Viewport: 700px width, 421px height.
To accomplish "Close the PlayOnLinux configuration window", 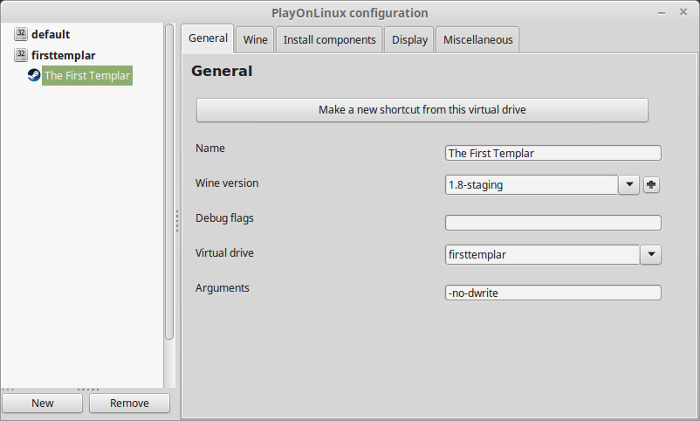I will [x=683, y=12].
